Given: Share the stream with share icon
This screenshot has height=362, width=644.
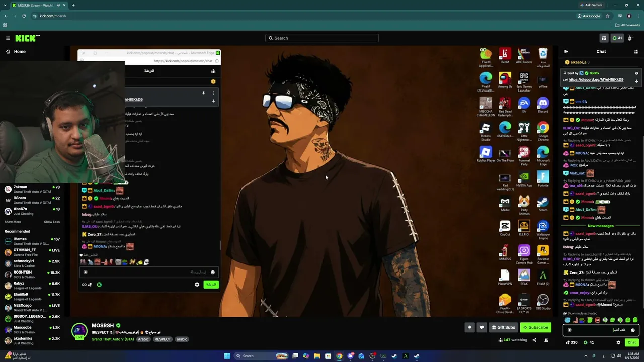Looking at the screenshot, I should pos(534,340).
